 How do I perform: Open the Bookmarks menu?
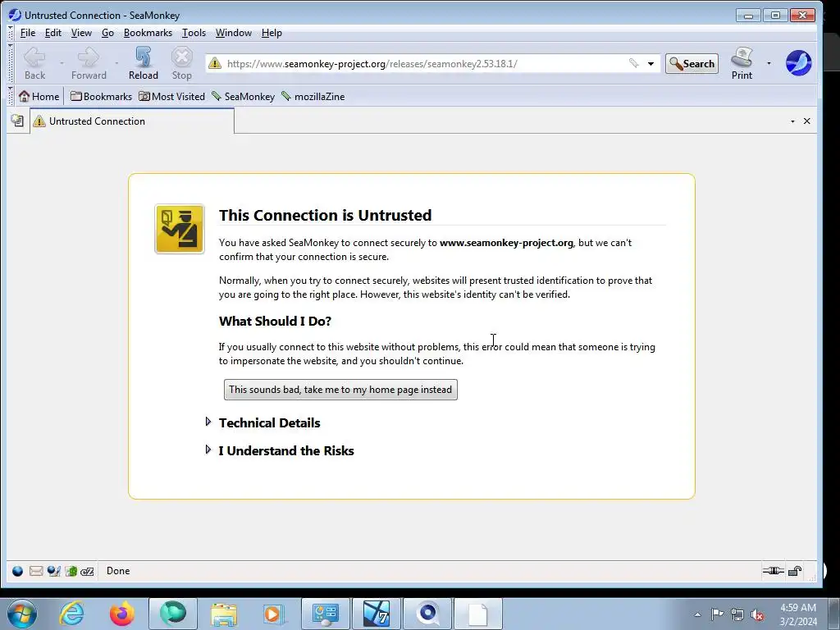pyautogui.click(x=148, y=33)
